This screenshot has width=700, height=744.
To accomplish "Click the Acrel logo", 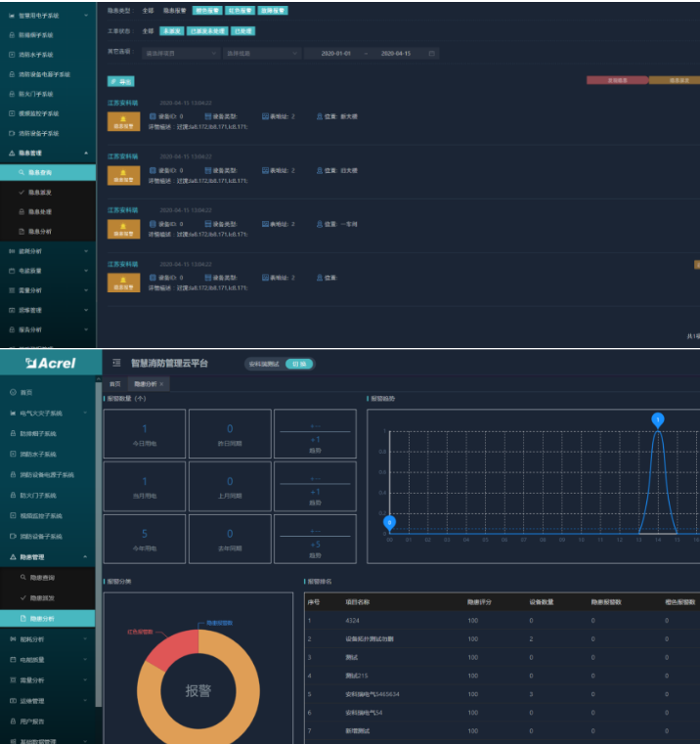I will [x=50, y=363].
